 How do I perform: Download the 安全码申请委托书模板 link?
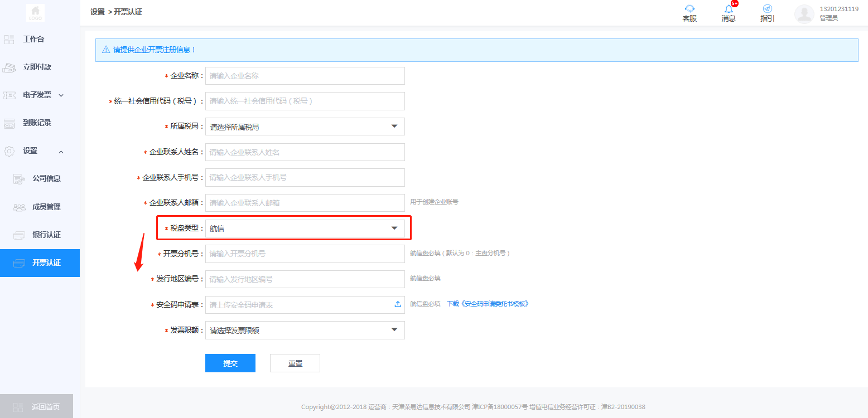click(x=487, y=304)
